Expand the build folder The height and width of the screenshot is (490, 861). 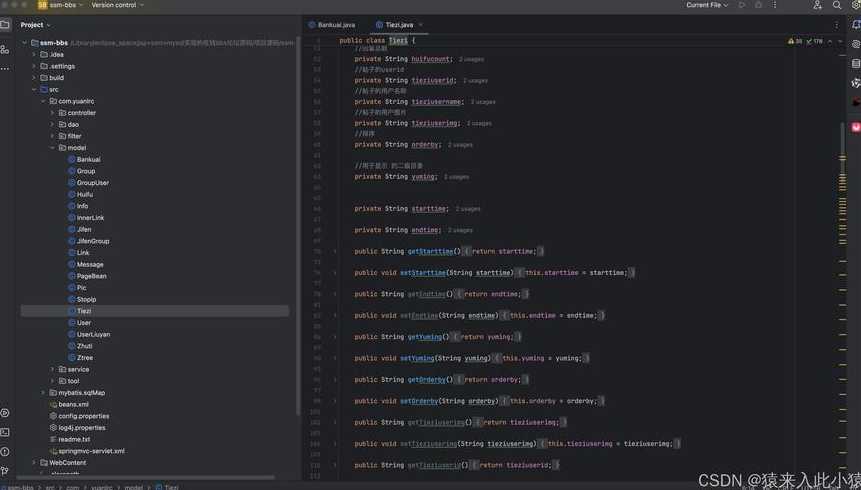(x=34, y=77)
